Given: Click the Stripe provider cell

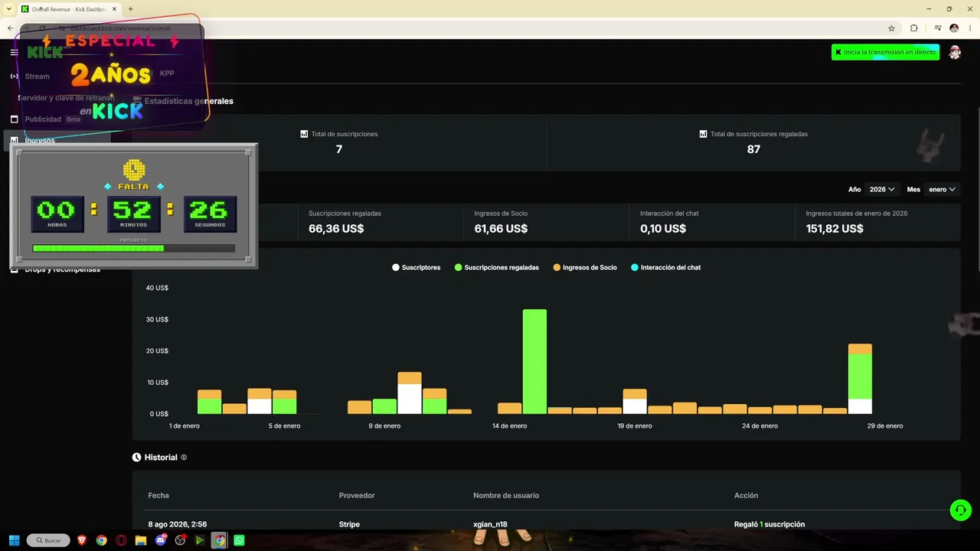Looking at the screenshot, I should 349,525.
